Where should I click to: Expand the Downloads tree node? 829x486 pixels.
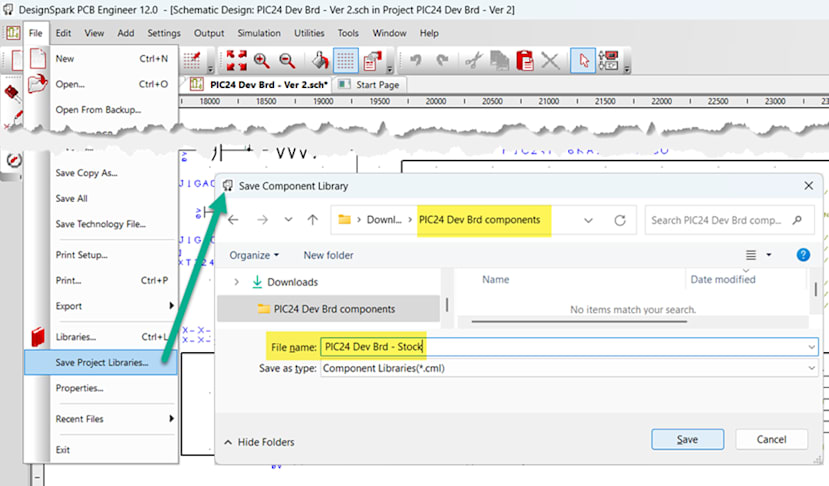tap(236, 282)
